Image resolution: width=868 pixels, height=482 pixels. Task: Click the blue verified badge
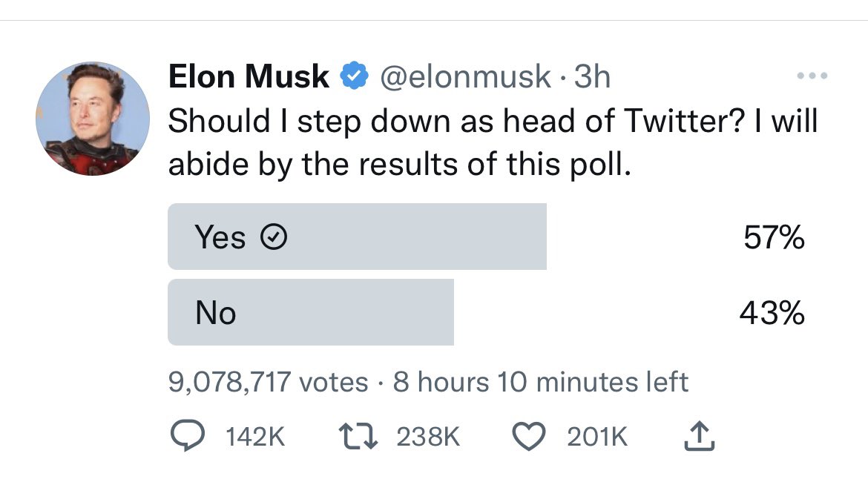click(355, 76)
